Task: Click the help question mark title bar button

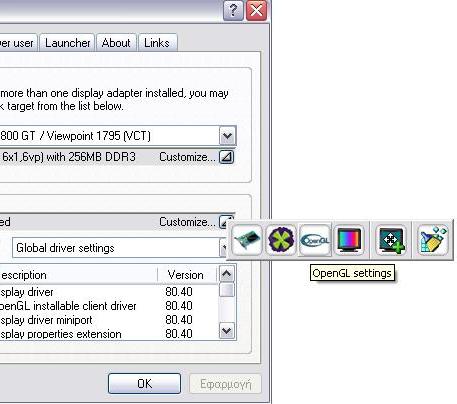Action: 233,11
